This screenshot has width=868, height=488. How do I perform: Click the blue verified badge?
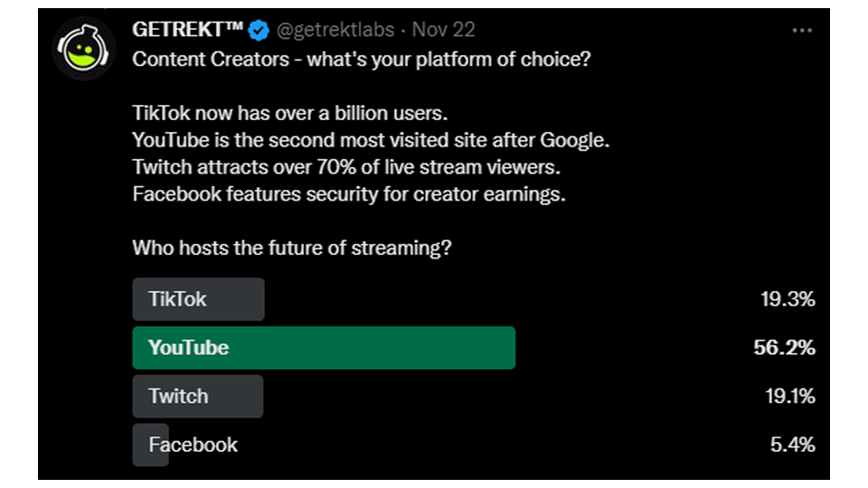click(259, 31)
